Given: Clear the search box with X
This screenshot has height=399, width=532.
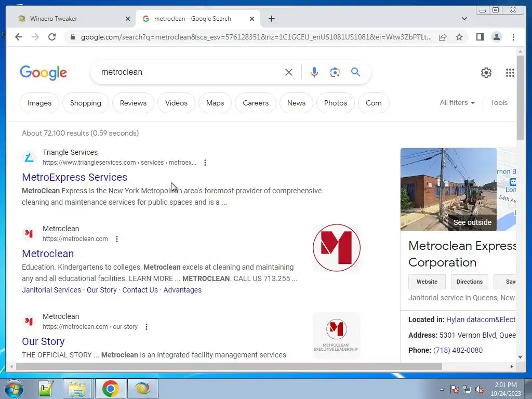Looking at the screenshot, I should coord(289,72).
